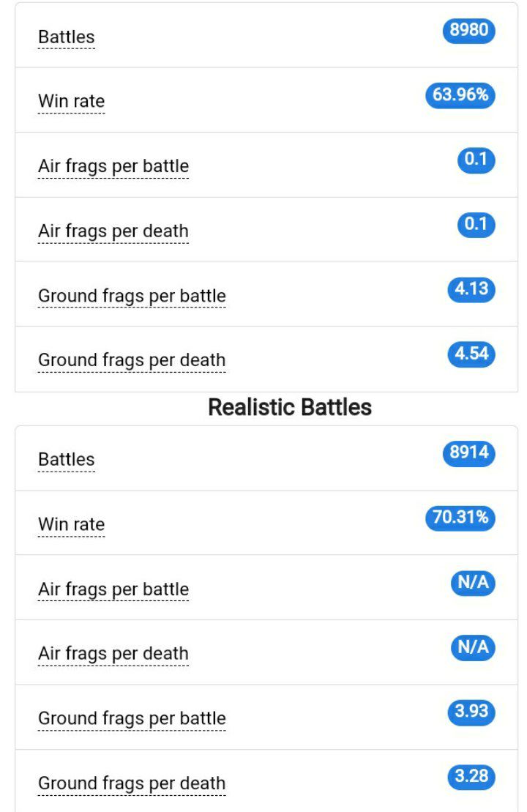Viewport: 527px width, 812px height.
Task: Click the 8914 battles count badge
Action: (x=468, y=453)
